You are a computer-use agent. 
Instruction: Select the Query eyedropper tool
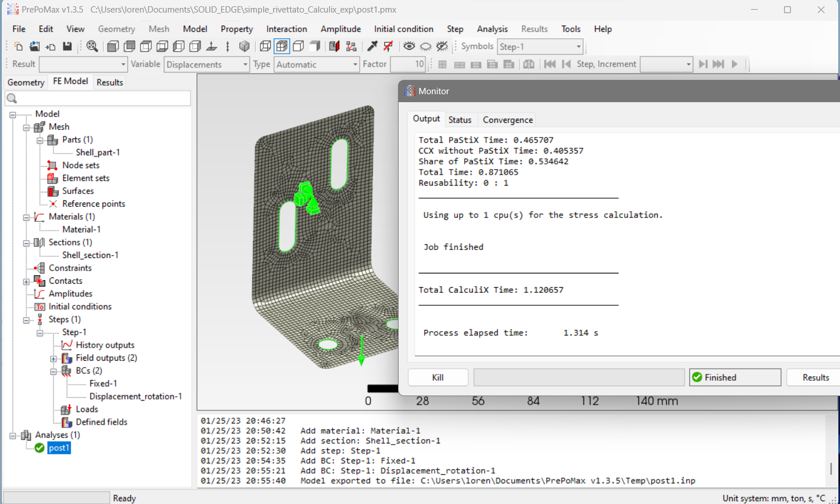click(372, 47)
